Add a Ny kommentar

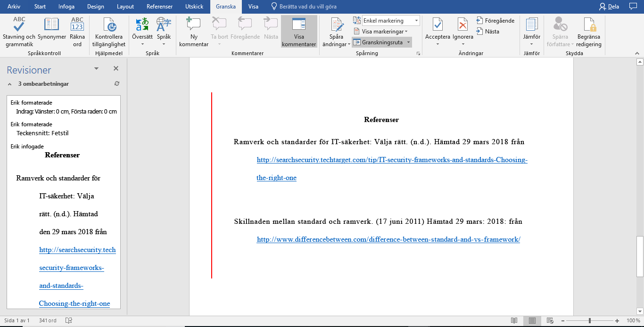(x=194, y=32)
